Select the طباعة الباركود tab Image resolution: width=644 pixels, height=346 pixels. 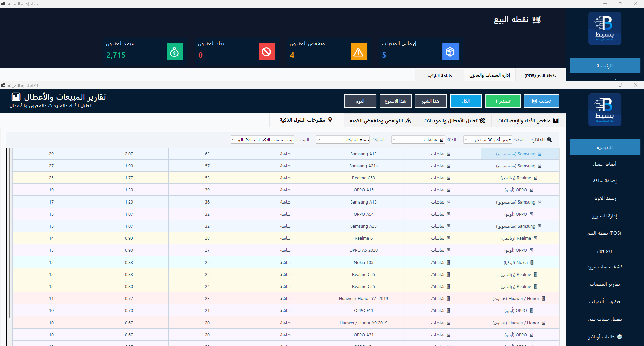439,76
